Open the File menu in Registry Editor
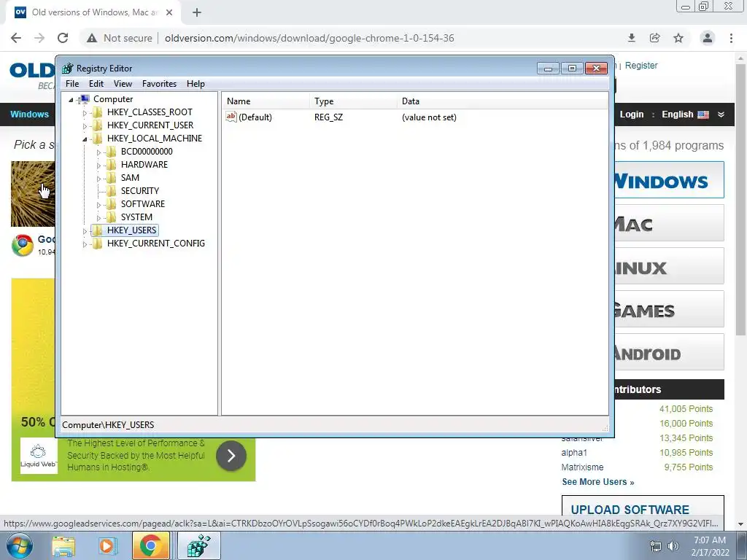747x560 pixels. point(72,84)
